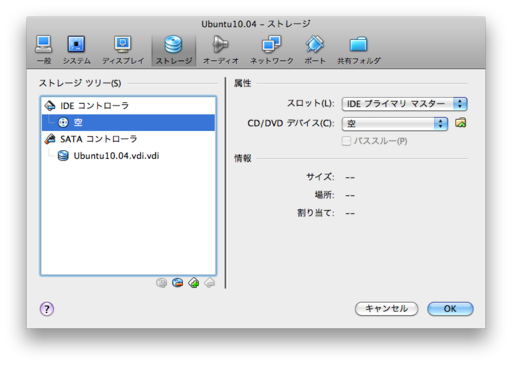Open the 一般 (General) settings icon

coord(44,49)
